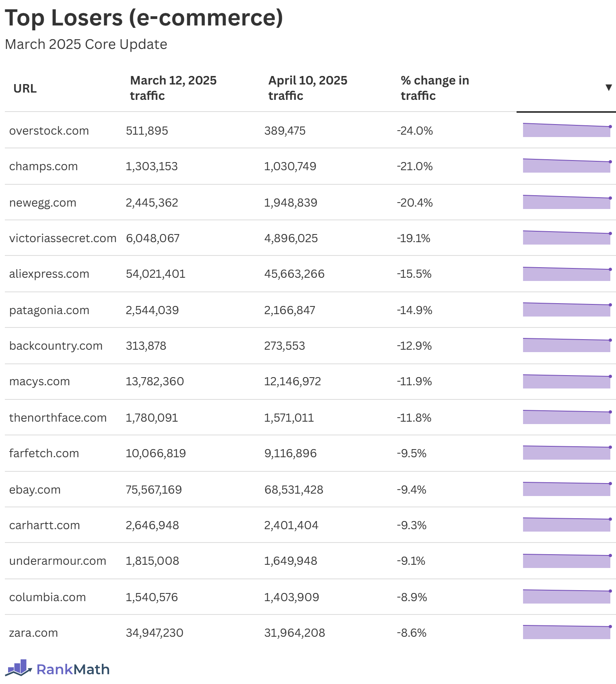The width and height of the screenshot is (616, 684).
Task: Click the 9,116,896 traffic value
Action: (290, 453)
